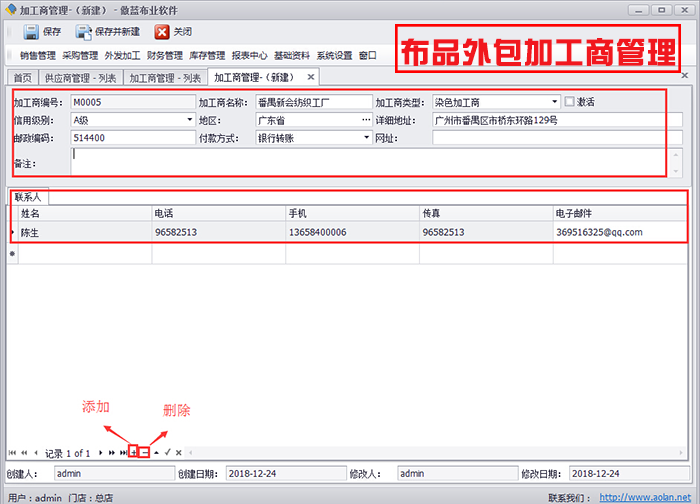
Task: Jump to the first record in navigator
Action: (12, 453)
